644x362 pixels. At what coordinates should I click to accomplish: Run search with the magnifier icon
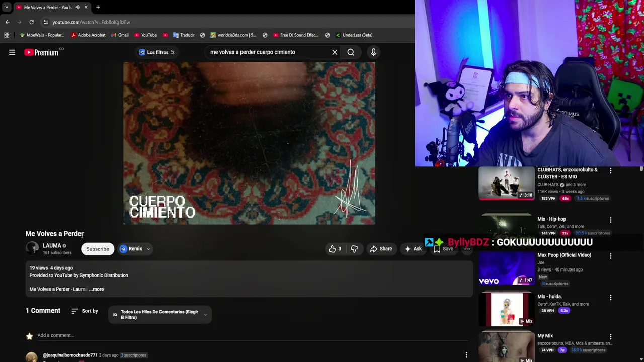[x=351, y=52]
